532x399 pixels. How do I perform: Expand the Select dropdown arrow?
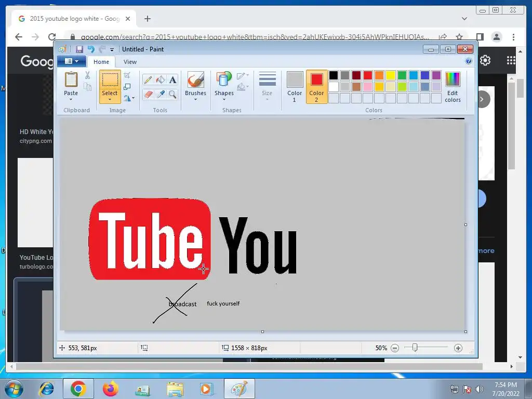110,99
